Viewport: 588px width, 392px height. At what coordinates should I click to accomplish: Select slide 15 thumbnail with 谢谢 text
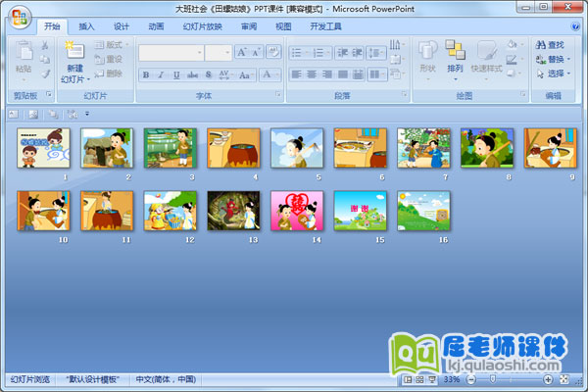(x=359, y=209)
